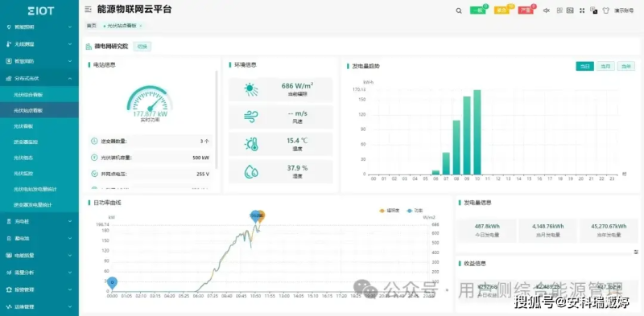The height and width of the screenshot is (316, 644).
Task: Collapse the sidebar with hamburger icon
Action: (x=88, y=10)
